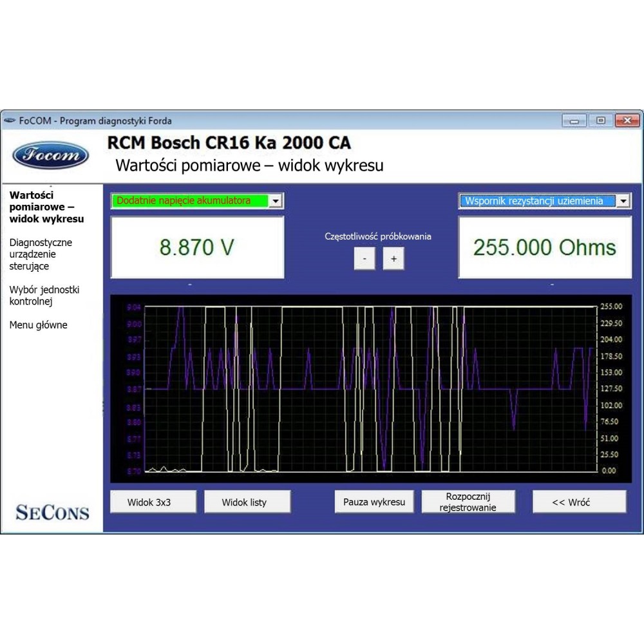Expand the left measurement parameter dropdown arrow
The width and height of the screenshot is (644, 644).
(x=276, y=201)
